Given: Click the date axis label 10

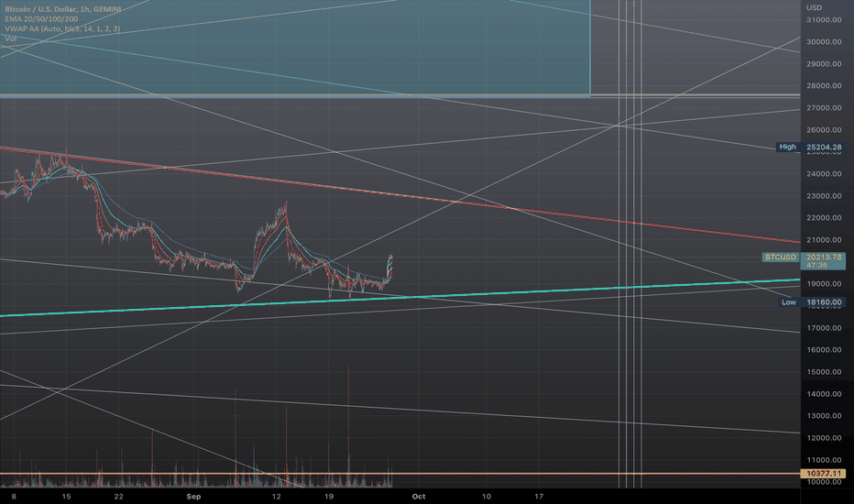Looking at the screenshot, I should 487,497.
